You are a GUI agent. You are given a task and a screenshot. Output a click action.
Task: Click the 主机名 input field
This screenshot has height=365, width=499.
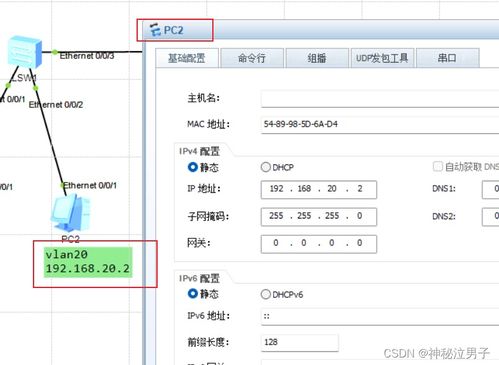(380, 98)
